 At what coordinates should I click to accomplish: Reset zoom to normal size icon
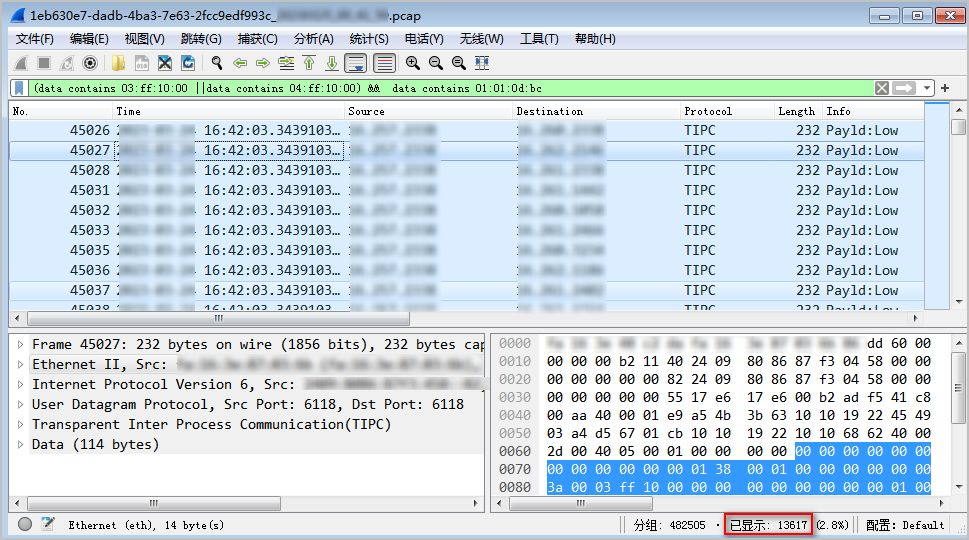pos(459,63)
